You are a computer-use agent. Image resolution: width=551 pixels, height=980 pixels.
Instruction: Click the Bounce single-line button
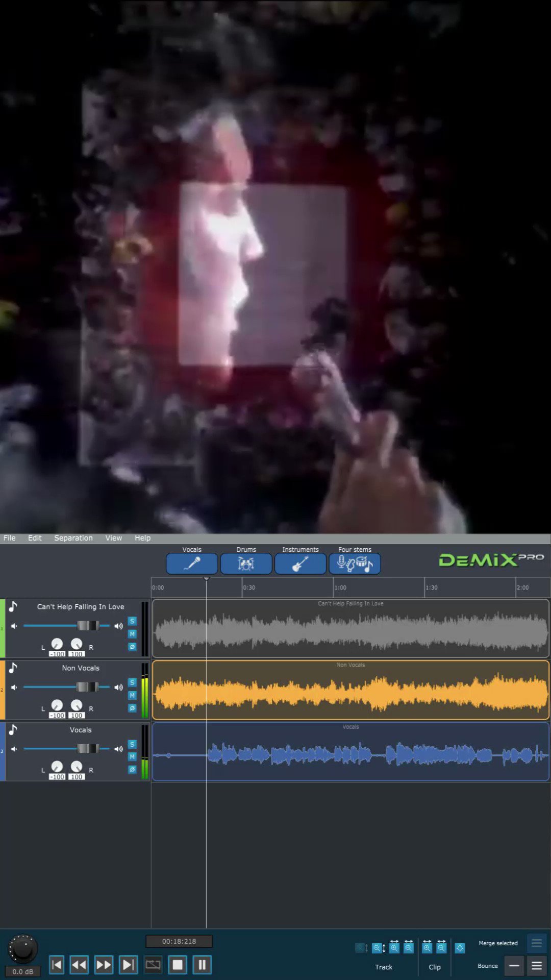pos(514,966)
